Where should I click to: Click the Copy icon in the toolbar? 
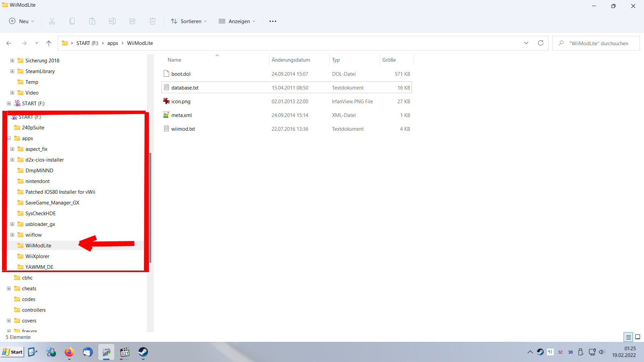click(72, 21)
